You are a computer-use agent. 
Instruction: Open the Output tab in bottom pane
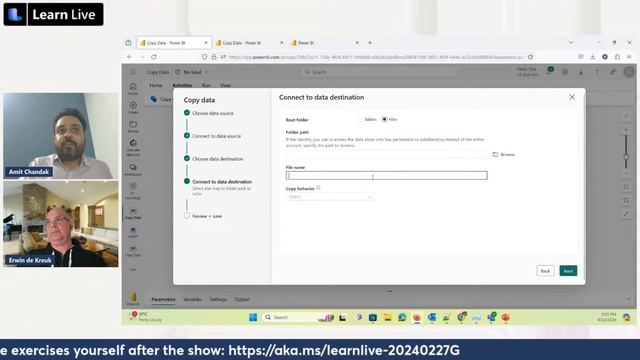point(242,299)
